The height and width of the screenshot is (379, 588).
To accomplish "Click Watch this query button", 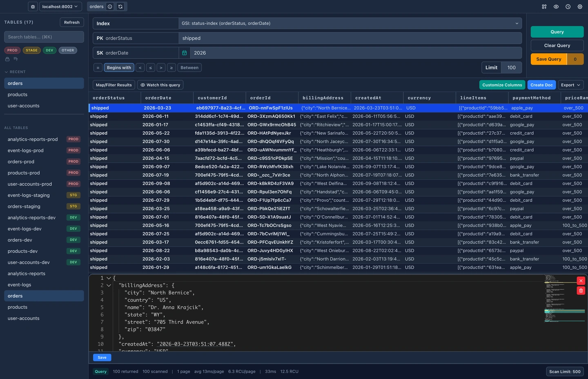I will point(160,85).
